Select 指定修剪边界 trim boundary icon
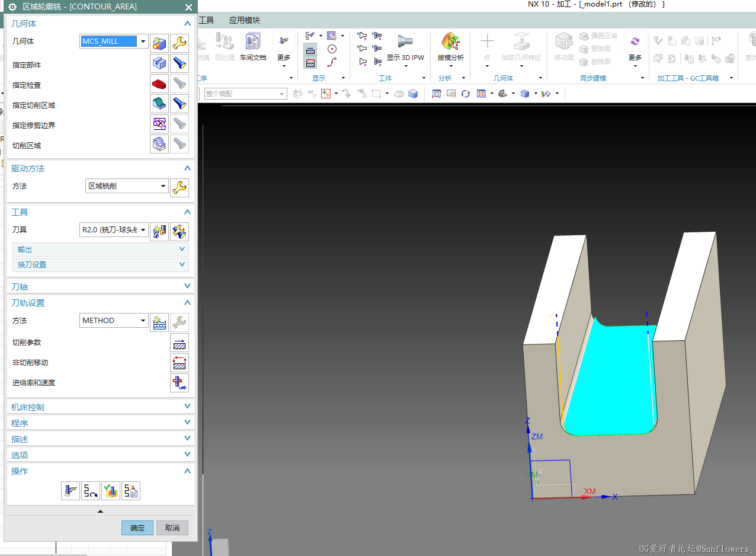Image resolution: width=756 pixels, height=556 pixels. point(159,124)
